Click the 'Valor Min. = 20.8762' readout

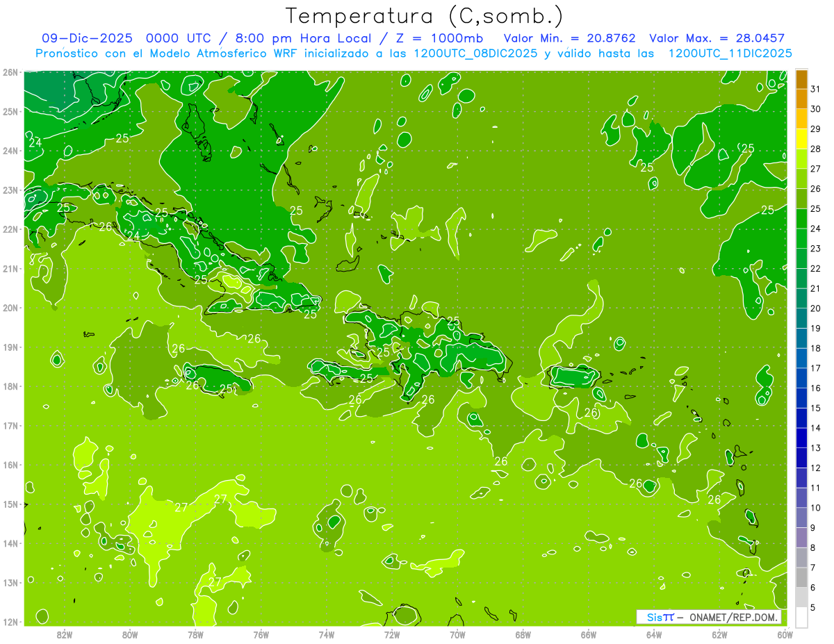click(x=569, y=38)
